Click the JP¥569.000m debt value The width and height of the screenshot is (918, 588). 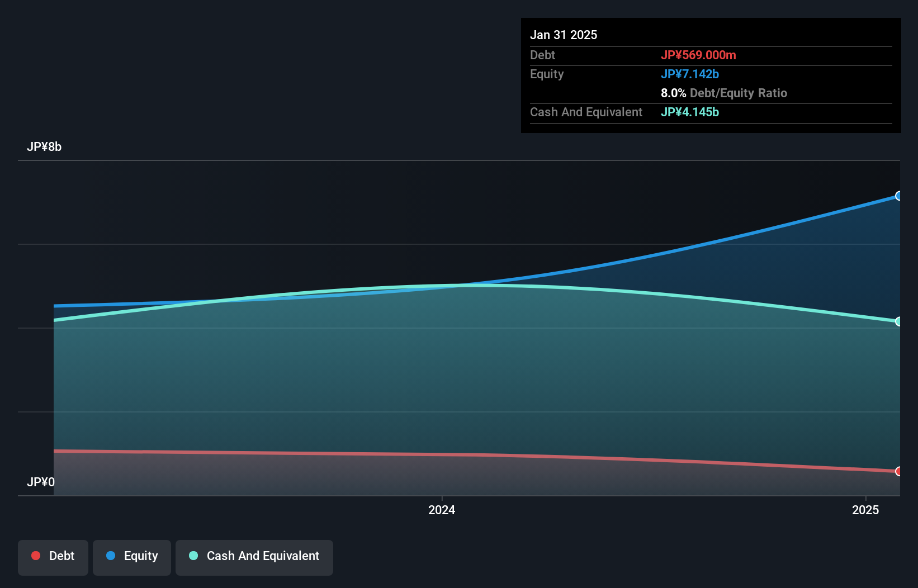tap(698, 55)
